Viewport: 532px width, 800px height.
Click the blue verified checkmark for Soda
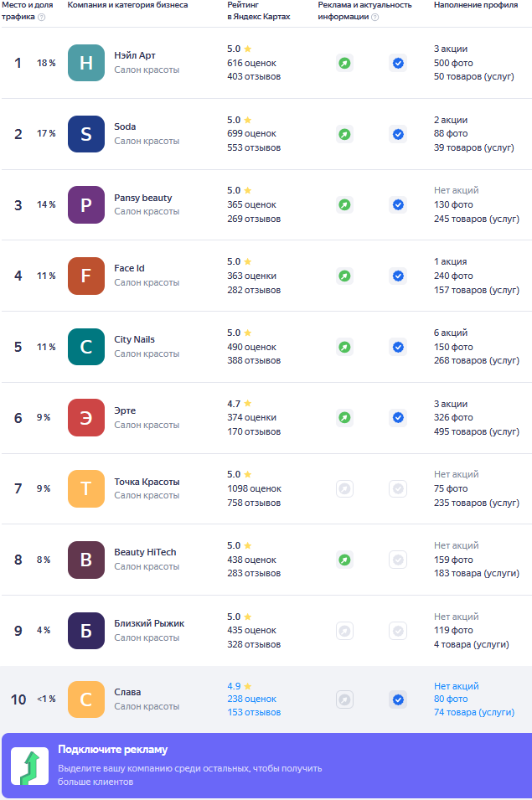398,134
